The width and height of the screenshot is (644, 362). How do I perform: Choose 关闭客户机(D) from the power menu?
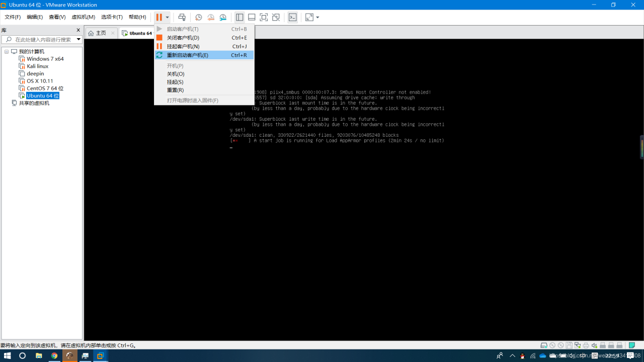204,38
